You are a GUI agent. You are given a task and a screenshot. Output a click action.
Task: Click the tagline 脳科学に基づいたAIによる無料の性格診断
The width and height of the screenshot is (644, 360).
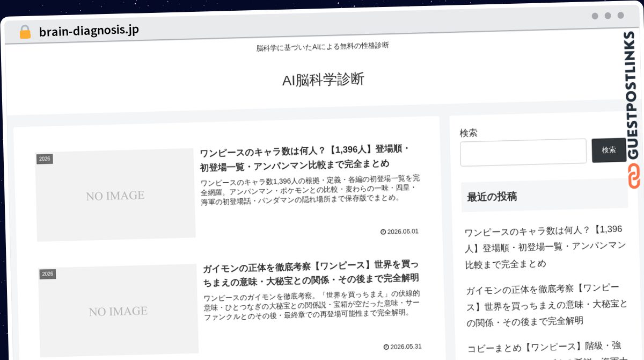coord(323,47)
